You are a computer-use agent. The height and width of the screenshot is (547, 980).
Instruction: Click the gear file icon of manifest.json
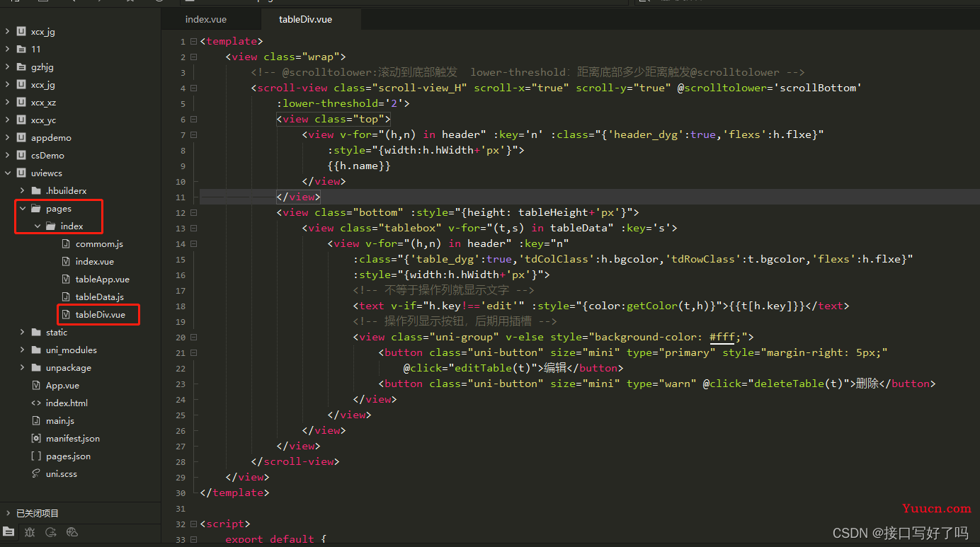36,439
